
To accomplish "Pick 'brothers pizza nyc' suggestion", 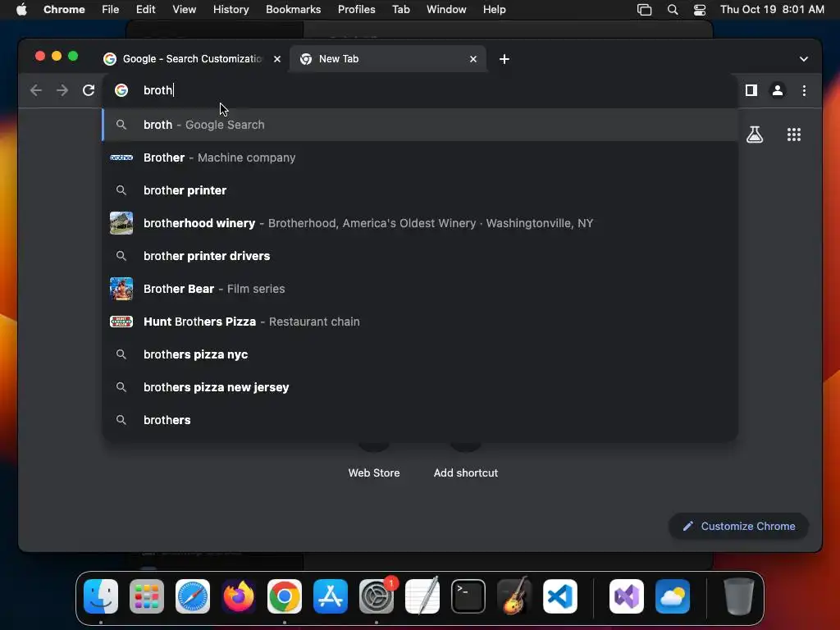I will (420, 354).
